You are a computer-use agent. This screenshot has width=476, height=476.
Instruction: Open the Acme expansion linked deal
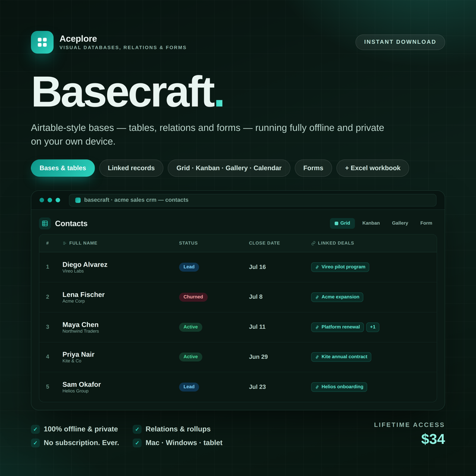[x=337, y=297]
